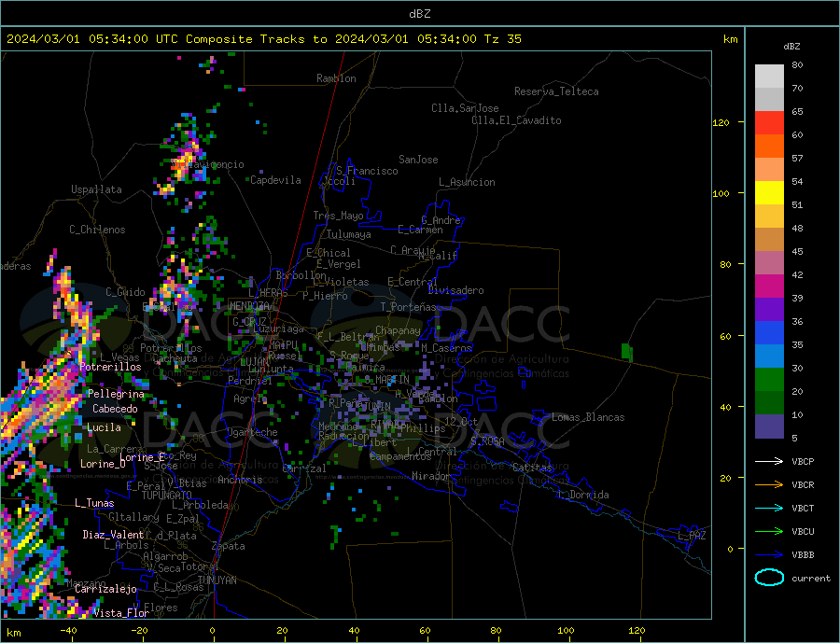
Task: Click the blue VBBB arrow legend symbol
Action: point(769,555)
